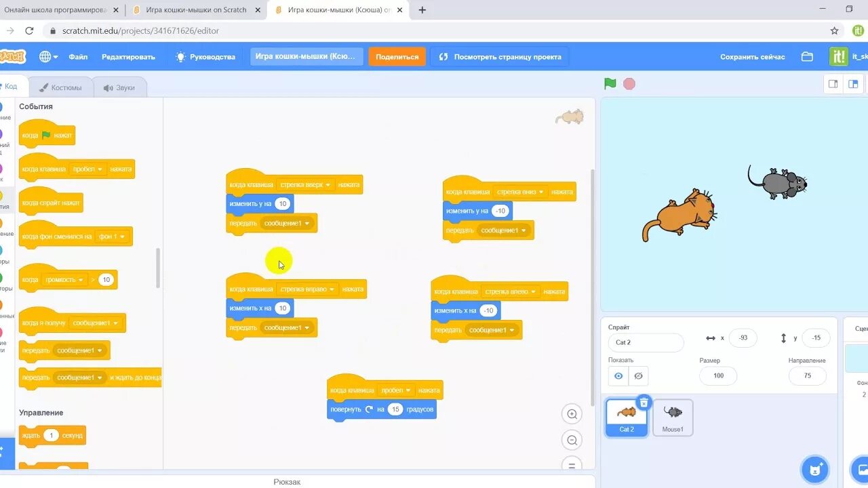Open message dropdown in 'когда я получу' block
This screenshot has height=488, width=868.
tap(96, 323)
